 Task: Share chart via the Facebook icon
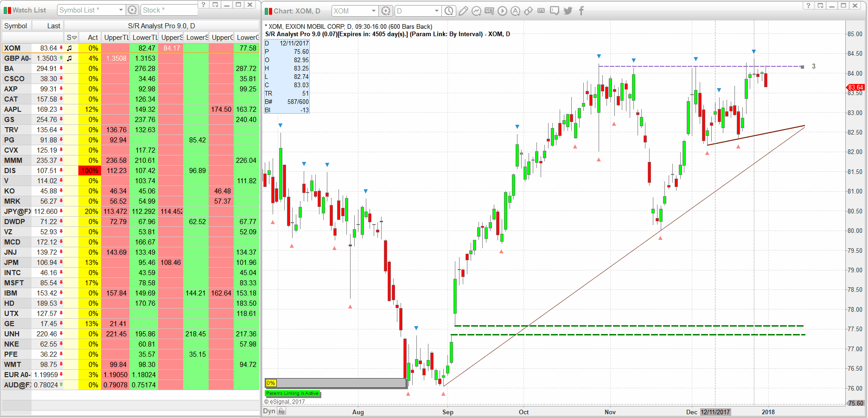[x=581, y=11]
